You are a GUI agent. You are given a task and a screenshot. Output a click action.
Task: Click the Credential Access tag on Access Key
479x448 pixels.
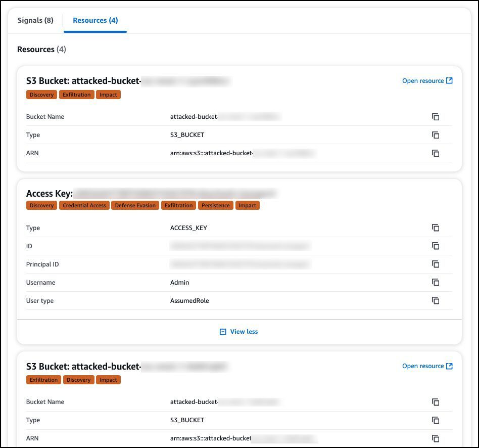pyautogui.click(x=84, y=205)
